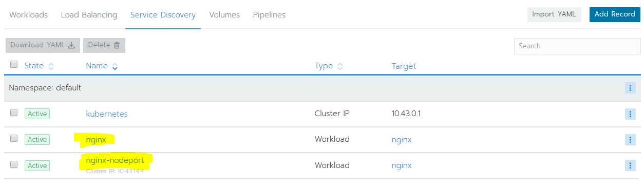The height and width of the screenshot is (186, 644).
Task: Click the Add Record button
Action: pos(615,14)
